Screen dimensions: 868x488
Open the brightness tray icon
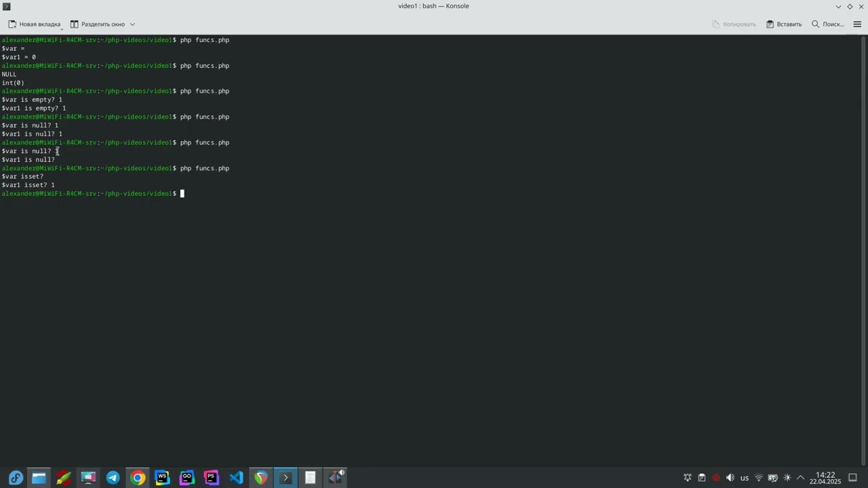click(787, 478)
